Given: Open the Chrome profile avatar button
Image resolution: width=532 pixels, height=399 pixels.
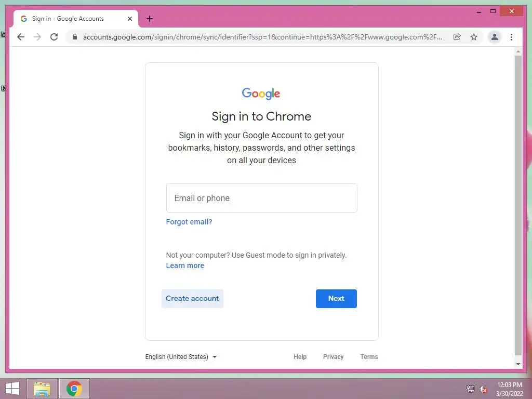Looking at the screenshot, I should click(x=495, y=37).
